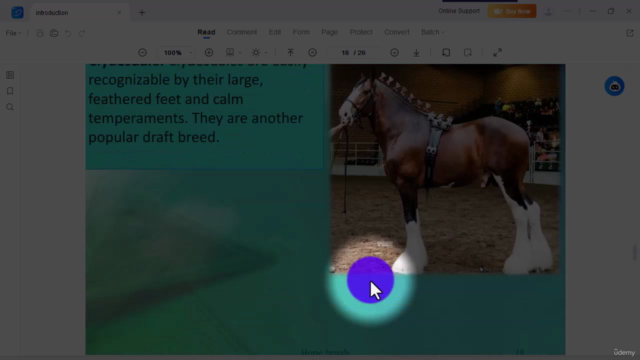Expand the brightness mode dropdown arrow
The image size is (640, 360).
(266, 53)
